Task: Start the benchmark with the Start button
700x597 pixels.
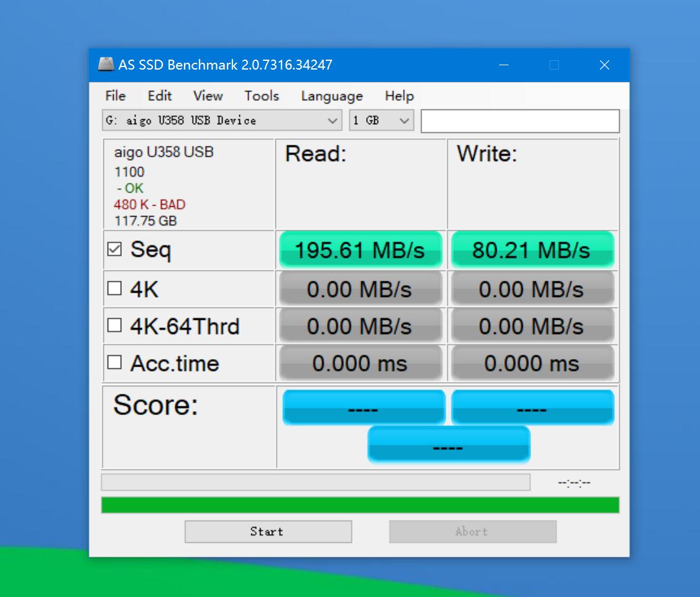Action: (x=269, y=531)
